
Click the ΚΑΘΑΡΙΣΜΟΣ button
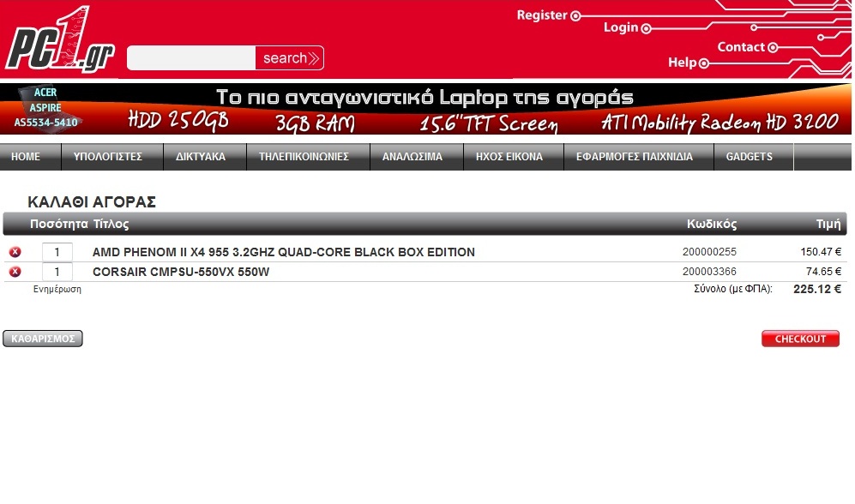[x=43, y=339]
